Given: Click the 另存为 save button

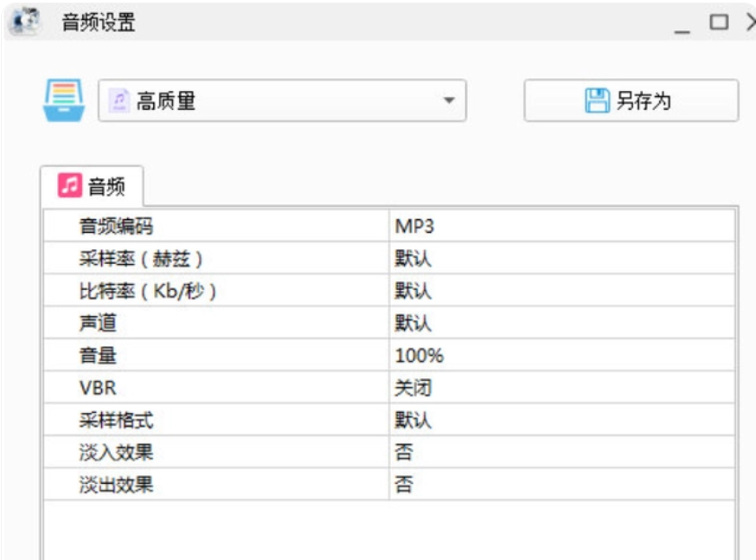Looking at the screenshot, I should 631,100.
